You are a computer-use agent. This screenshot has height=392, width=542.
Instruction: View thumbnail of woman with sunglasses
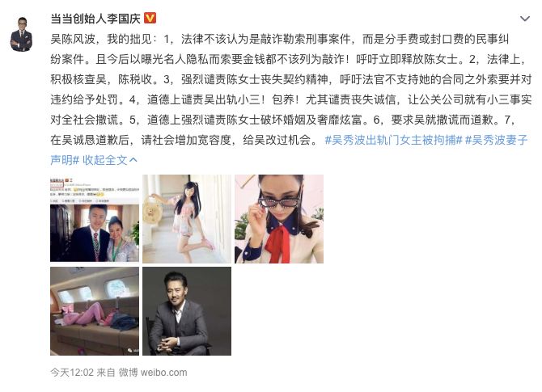pos(279,218)
